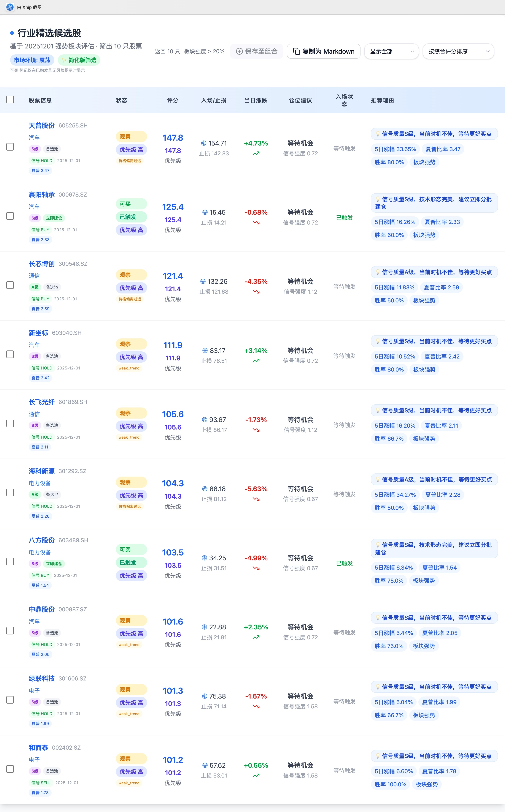Click the 当日涨跌 column header
Image resolution: width=505 pixels, height=812 pixels.
[255, 100]
